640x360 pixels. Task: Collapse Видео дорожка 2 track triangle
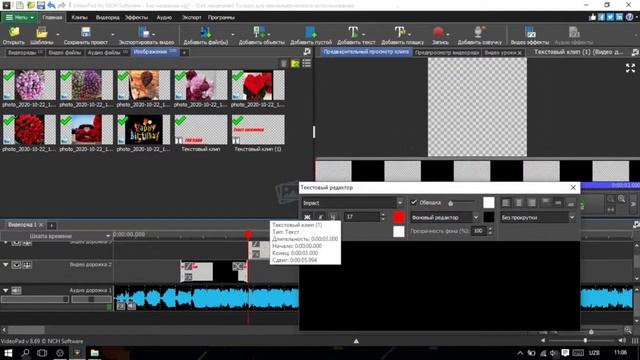pos(5,265)
